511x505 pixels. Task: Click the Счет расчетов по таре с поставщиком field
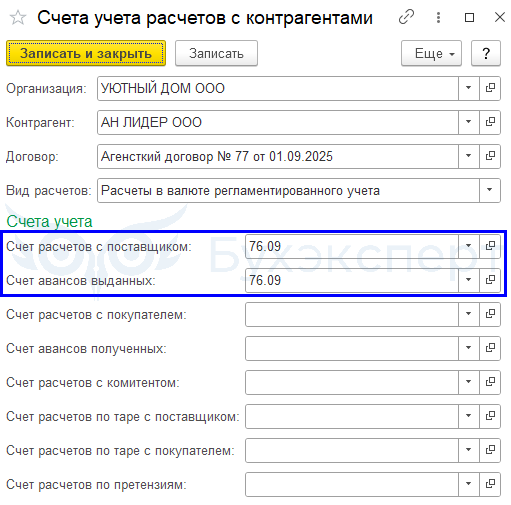pos(352,416)
